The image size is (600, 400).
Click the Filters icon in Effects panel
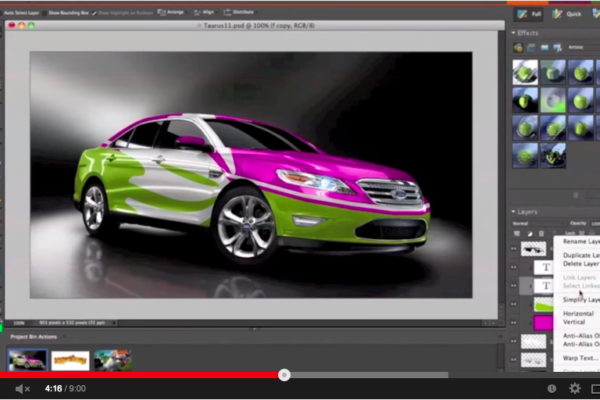tap(517, 47)
